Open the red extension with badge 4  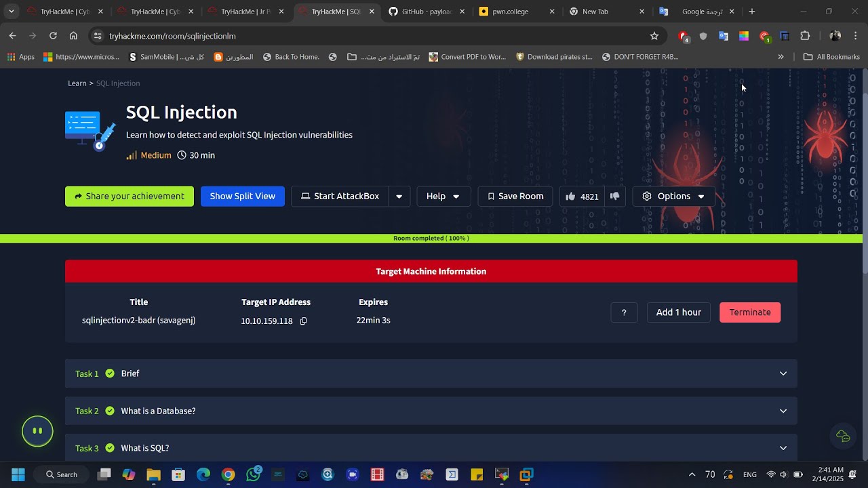point(684,37)
